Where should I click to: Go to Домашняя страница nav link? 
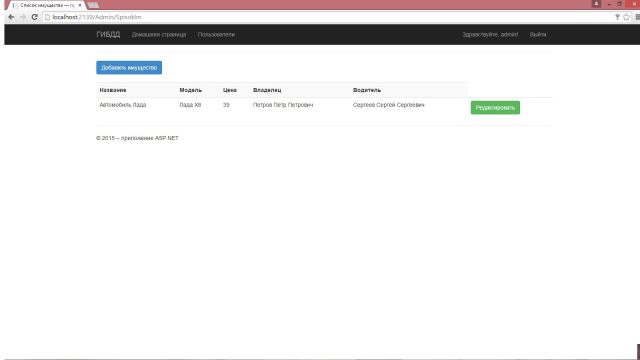click(159, 35)
